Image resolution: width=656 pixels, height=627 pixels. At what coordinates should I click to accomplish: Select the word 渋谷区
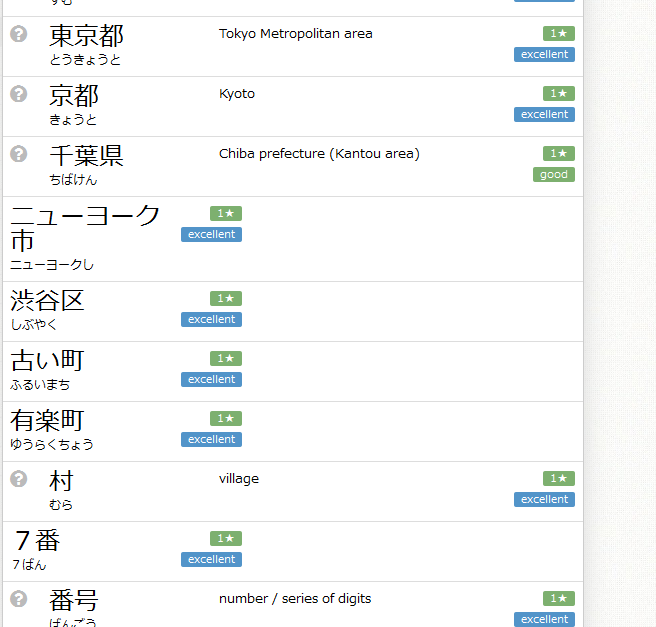click(47, 301)
